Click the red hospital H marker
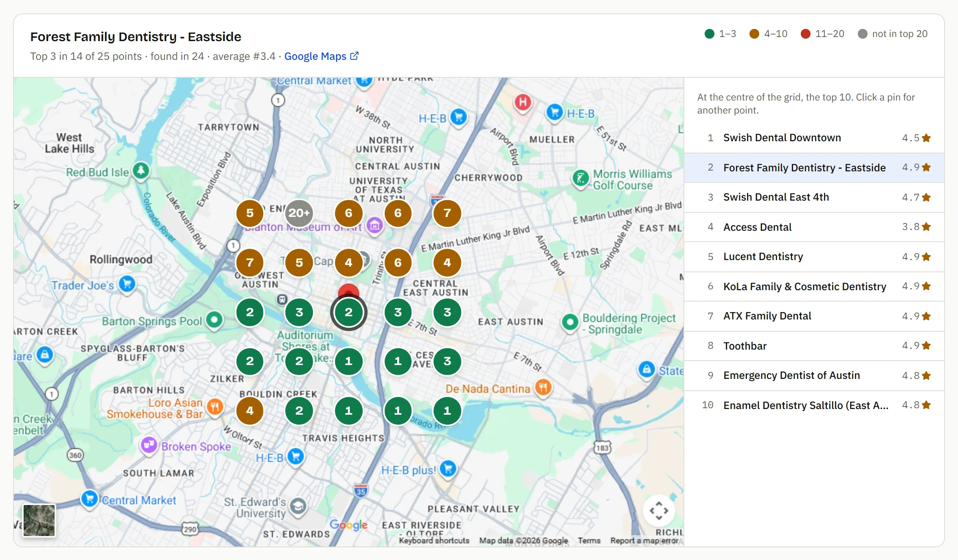The width and height of the screenshot is (958, 560). pos(523,102)
